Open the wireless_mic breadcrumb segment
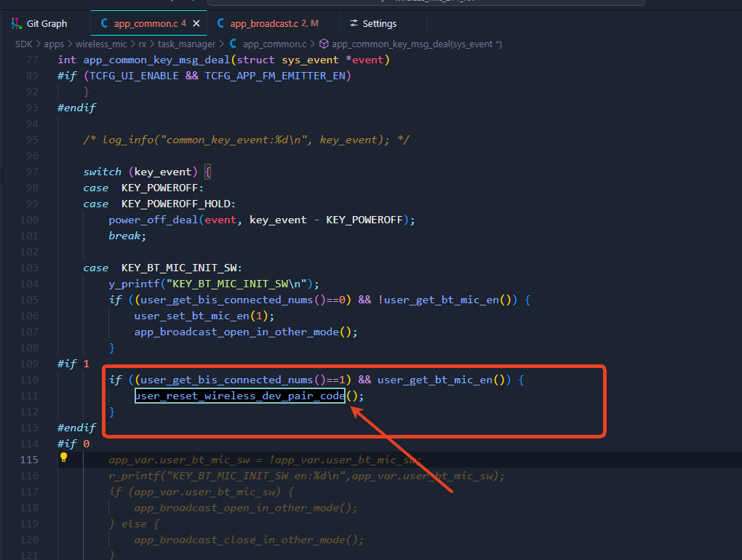742x560 pixels. coord(101,44)
